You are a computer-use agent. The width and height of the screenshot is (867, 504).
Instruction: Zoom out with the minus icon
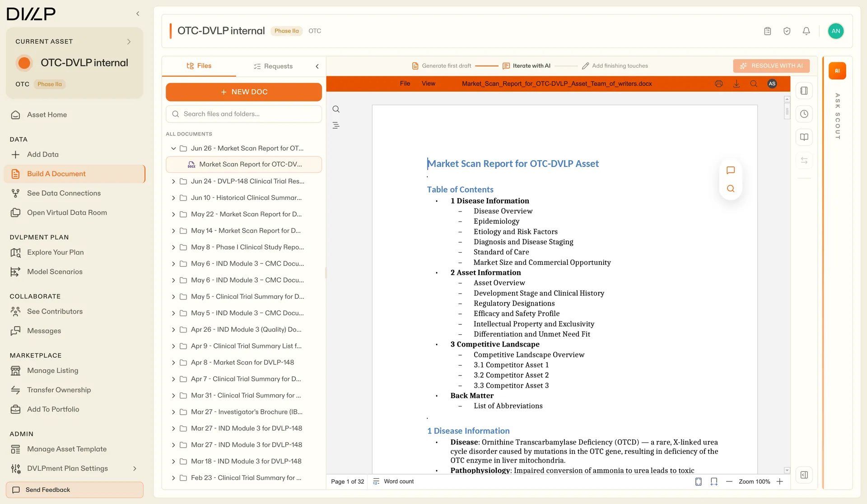(x=729, y=481)
